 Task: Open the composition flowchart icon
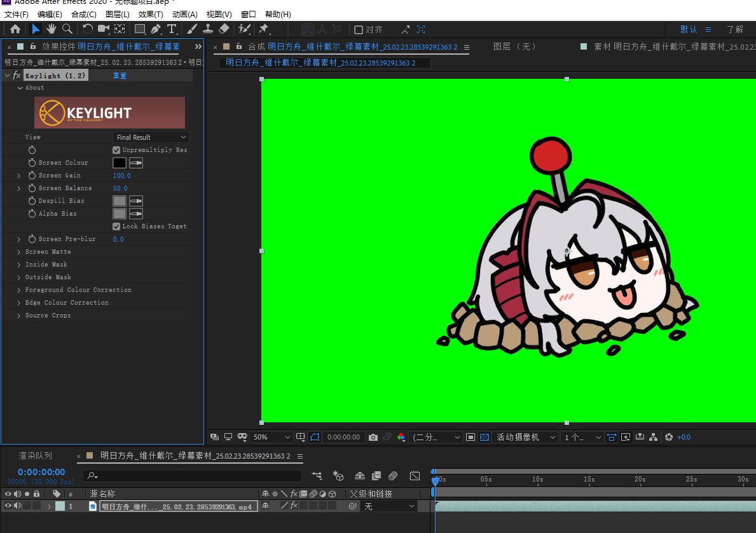pyautogui.click(x=653, y=437)
